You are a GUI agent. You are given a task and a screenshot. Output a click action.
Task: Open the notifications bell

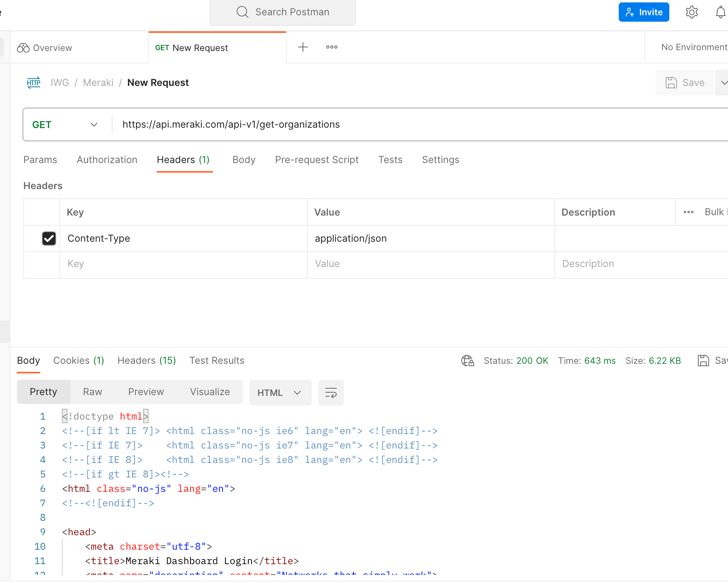[720, 12]
